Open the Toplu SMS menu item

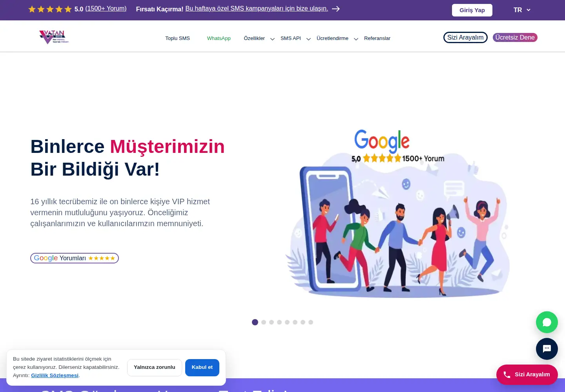point(177,38)
